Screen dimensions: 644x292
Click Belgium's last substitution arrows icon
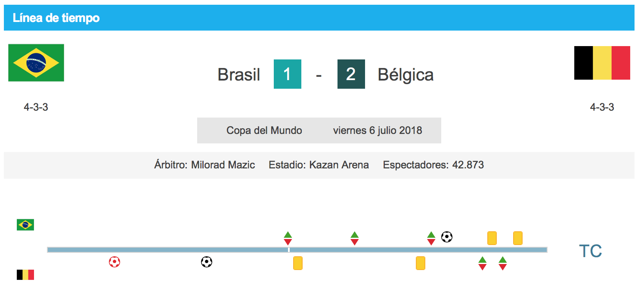point(502,264)
